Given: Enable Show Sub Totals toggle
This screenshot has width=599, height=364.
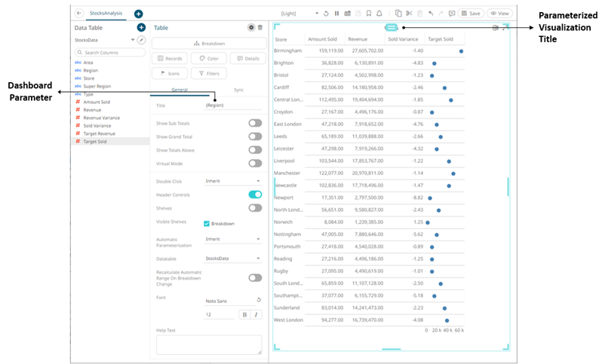Looking at the screenshot, I should [x=255, y=123].
